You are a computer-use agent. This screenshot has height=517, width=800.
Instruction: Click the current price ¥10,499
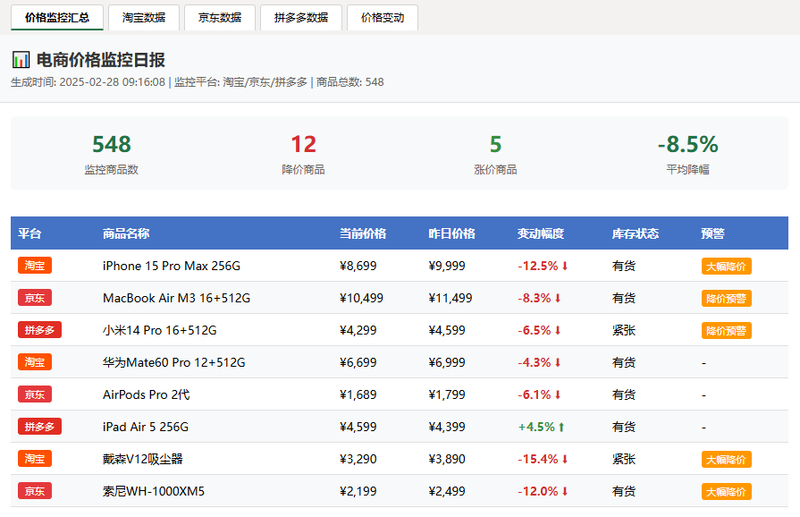point(361,298)
